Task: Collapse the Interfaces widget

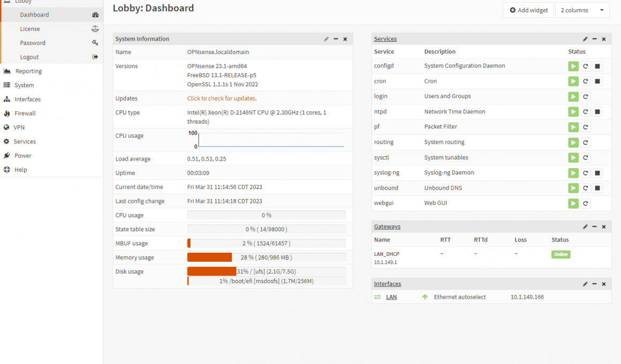Action: pyautogui.click(x=594, y=284)
